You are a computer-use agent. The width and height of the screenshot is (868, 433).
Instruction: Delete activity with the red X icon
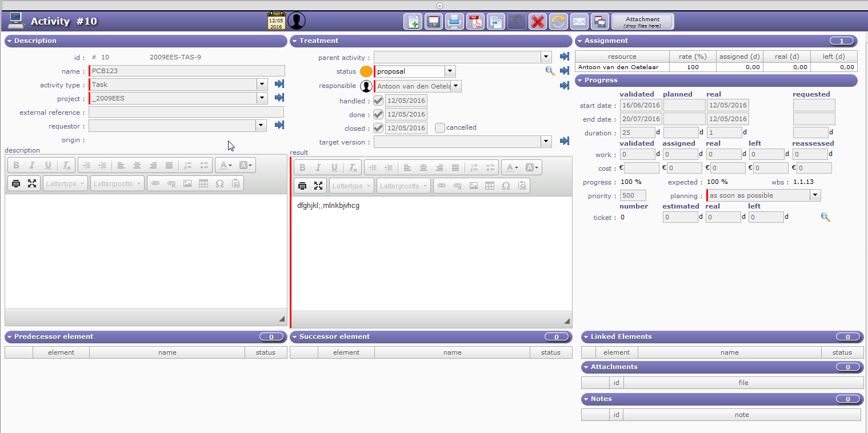click(x=537, y=22)
